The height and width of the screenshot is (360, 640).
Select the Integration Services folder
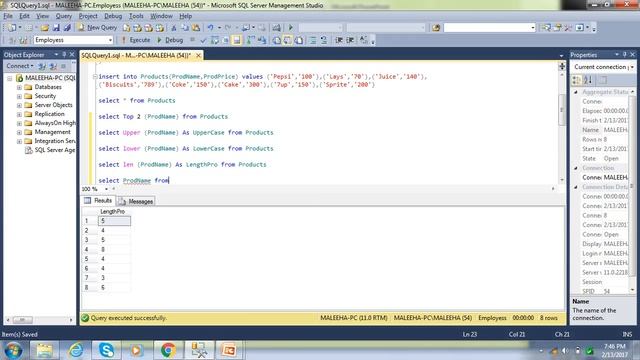[50, 141]
